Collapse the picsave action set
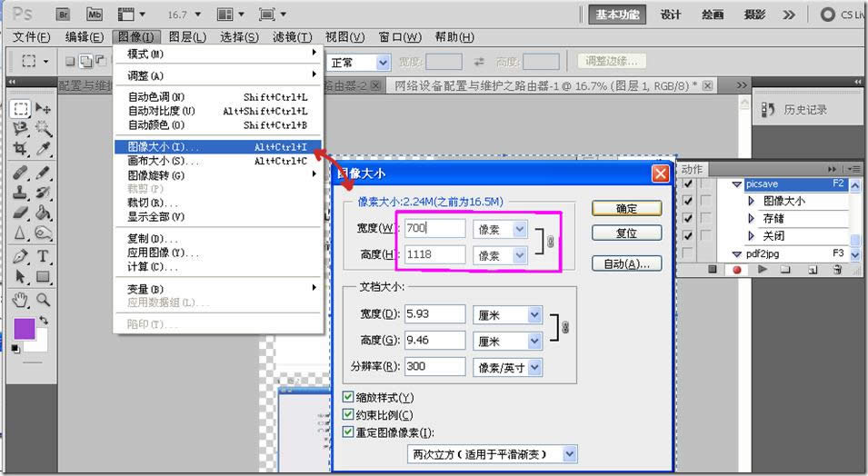 (737, 184)
